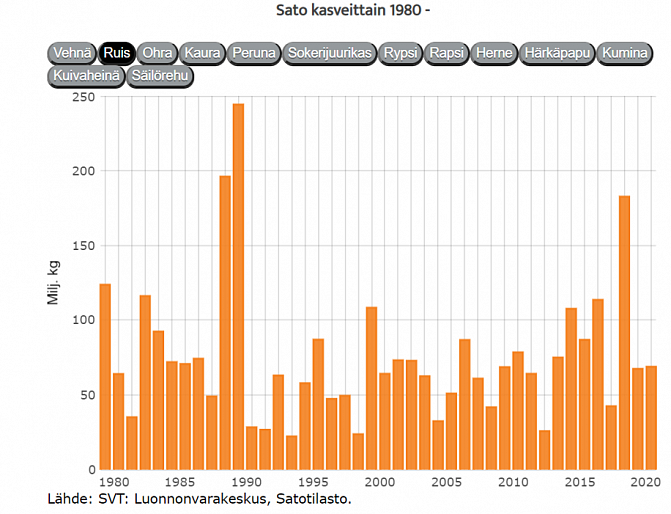Select the Herne crop button

coord(494,53)
